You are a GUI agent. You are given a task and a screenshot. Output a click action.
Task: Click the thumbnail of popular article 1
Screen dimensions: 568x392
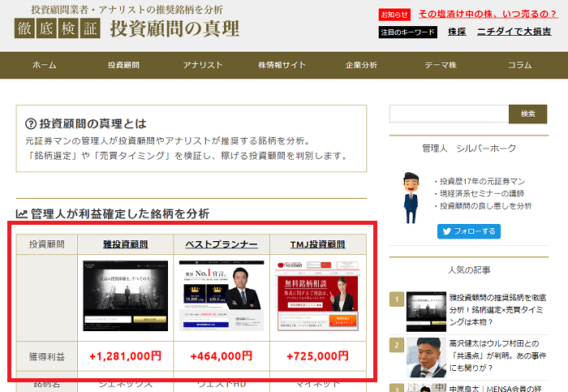pyautogui.click(x=426, y=312)
